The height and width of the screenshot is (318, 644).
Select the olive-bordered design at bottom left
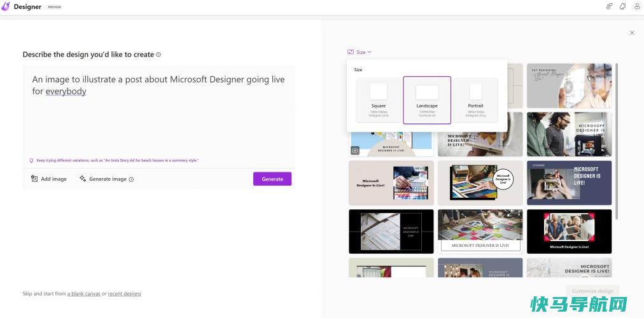point(391,268)
